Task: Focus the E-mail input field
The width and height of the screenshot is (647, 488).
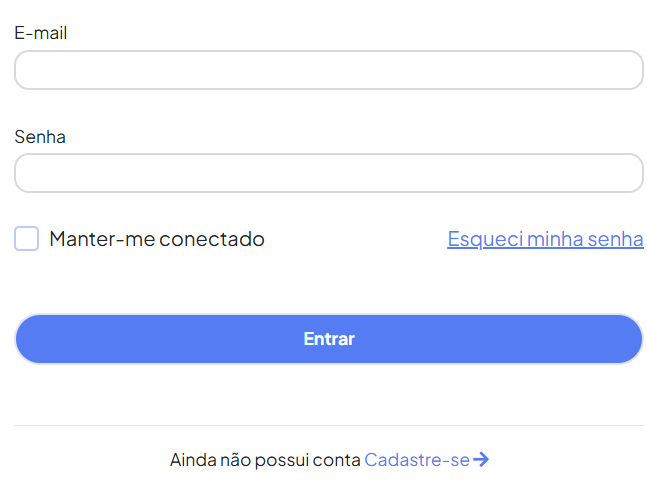Action: (x=328, y=70)
